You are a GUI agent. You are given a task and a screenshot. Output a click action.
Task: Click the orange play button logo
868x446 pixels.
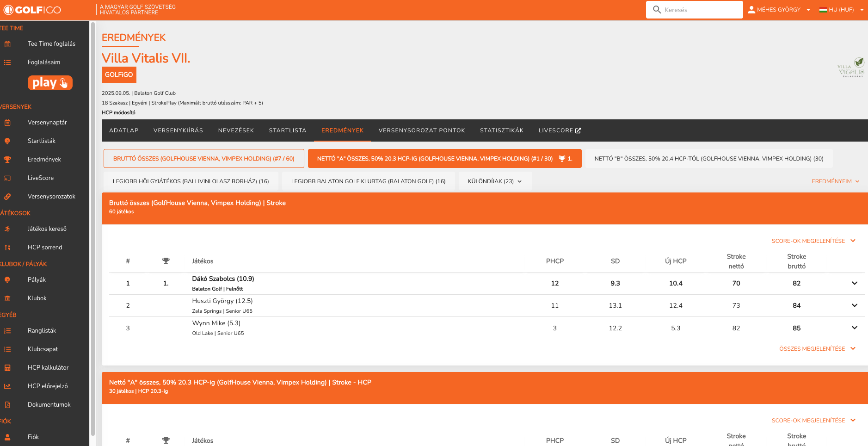tap(50, 83)
